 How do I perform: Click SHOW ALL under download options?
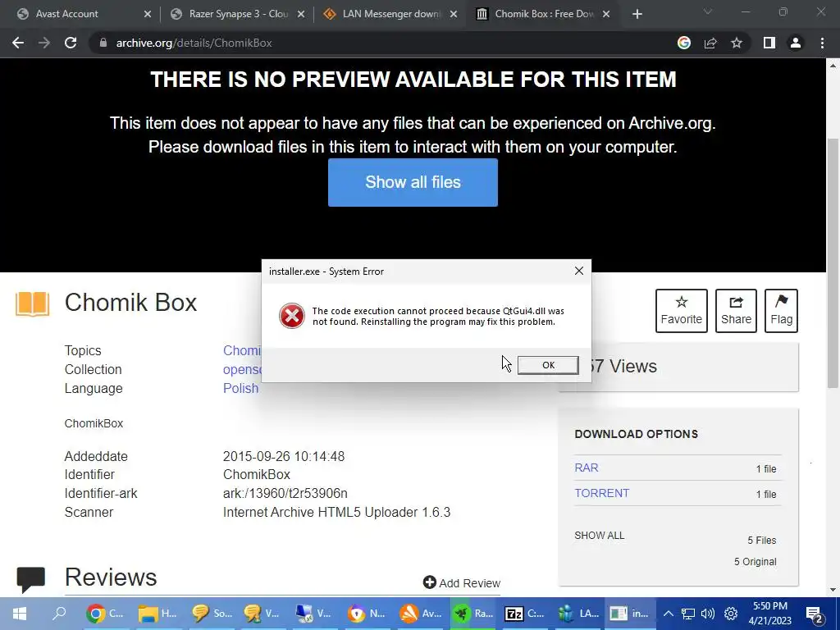[x=599, y=535]
